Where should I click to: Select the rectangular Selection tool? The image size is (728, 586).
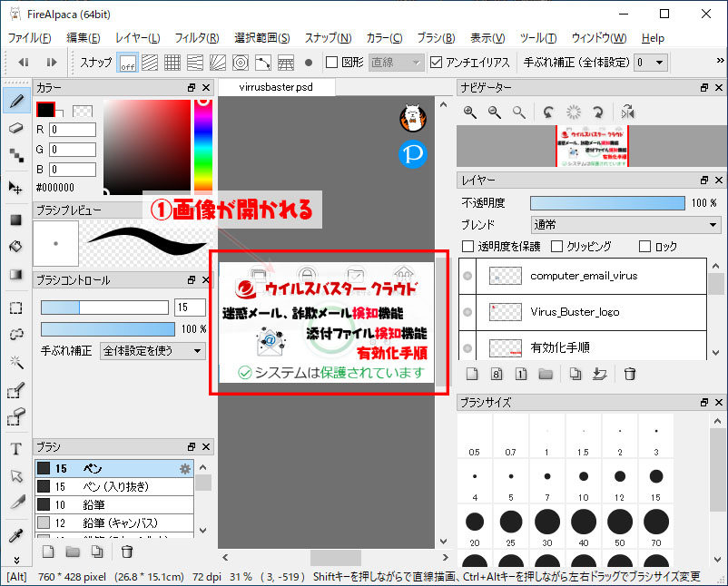tap(16, 308)
